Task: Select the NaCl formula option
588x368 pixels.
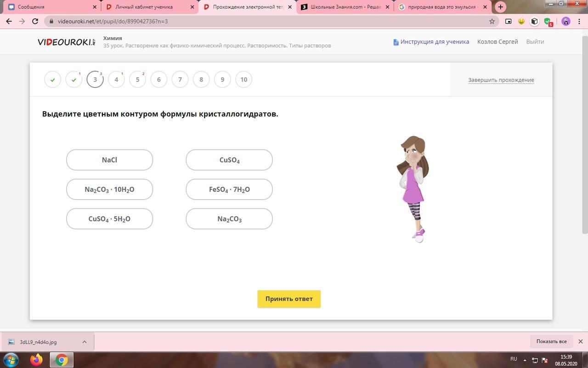Action: tap(109, 160)
